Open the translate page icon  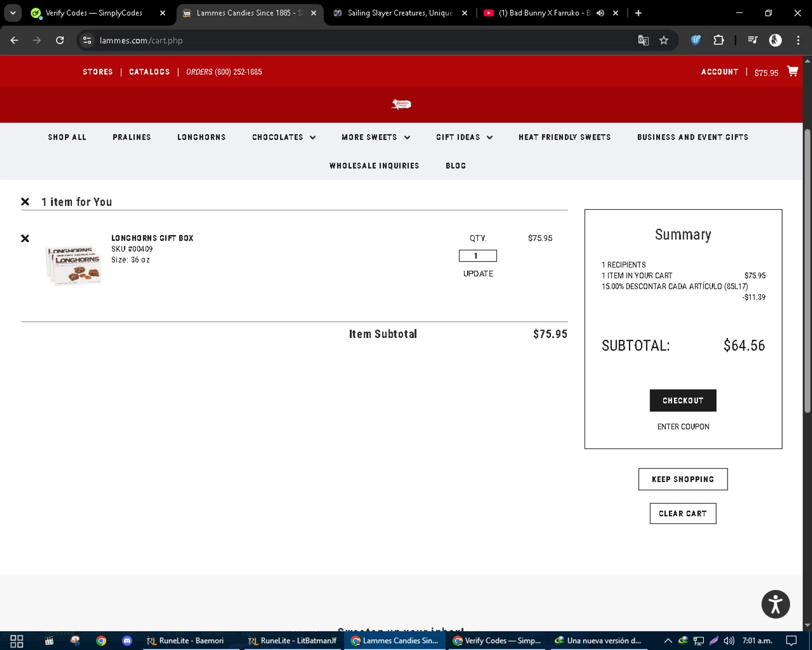[x=643, y=40]
